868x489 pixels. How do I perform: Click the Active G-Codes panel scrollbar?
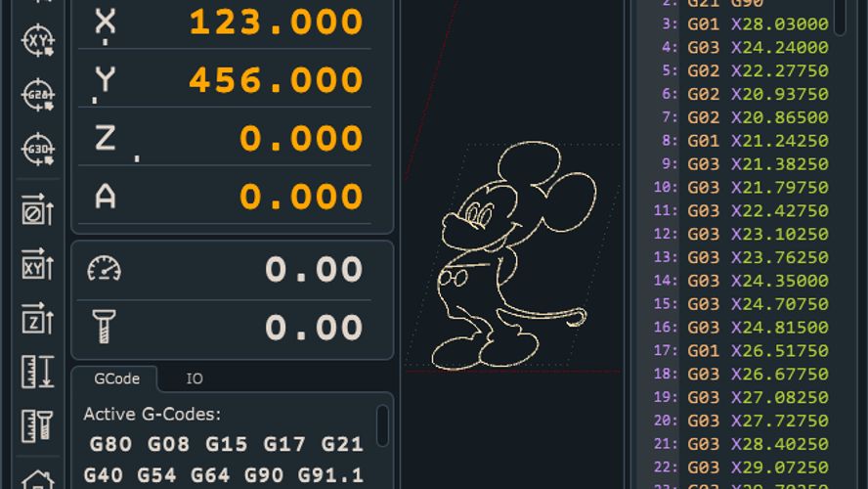click(382, 425)
